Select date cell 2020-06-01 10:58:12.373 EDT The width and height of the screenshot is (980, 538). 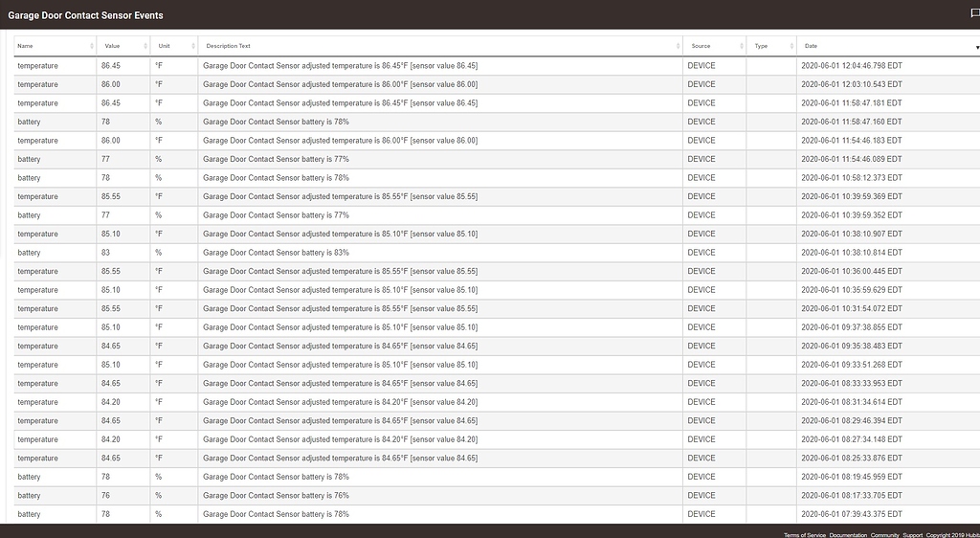pos(851,178)
